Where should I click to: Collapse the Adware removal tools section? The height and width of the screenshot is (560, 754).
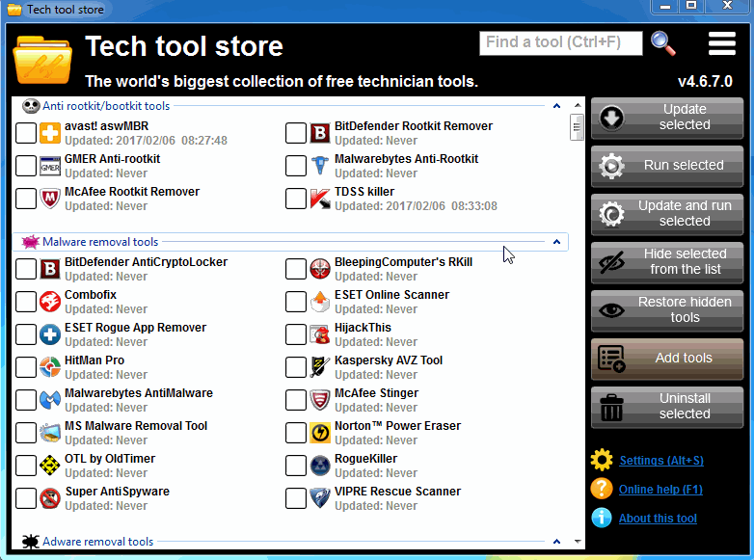click(x=557, y=542)
